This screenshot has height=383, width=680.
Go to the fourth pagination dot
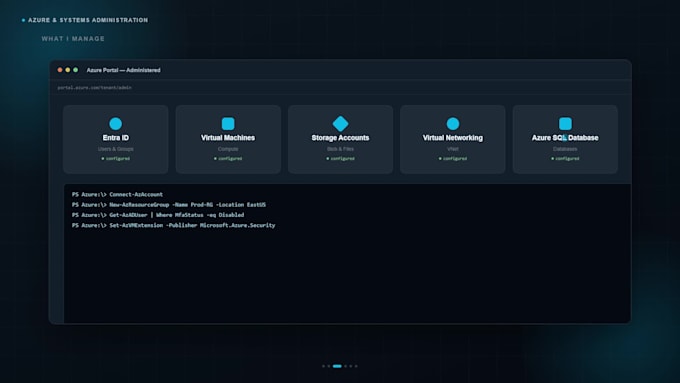coord(346,366)
